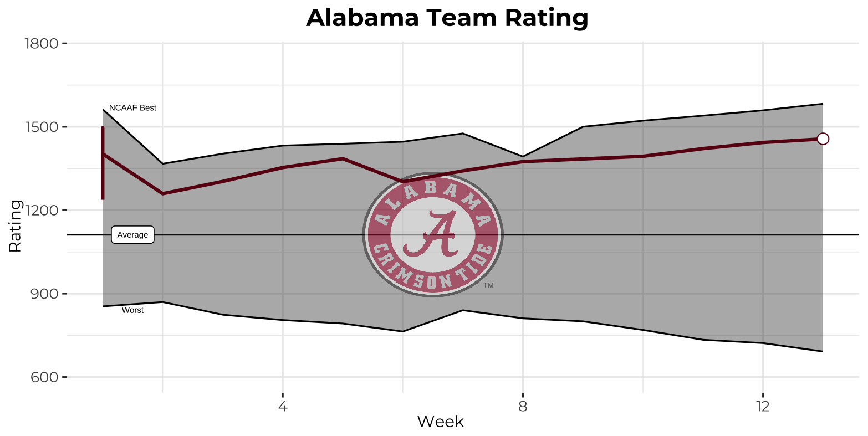Click week 8 on the x-axis

tap(523, 406)
